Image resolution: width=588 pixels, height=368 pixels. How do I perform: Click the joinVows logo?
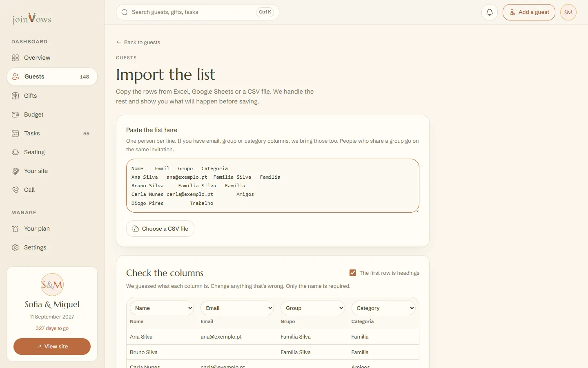point(31,18)
